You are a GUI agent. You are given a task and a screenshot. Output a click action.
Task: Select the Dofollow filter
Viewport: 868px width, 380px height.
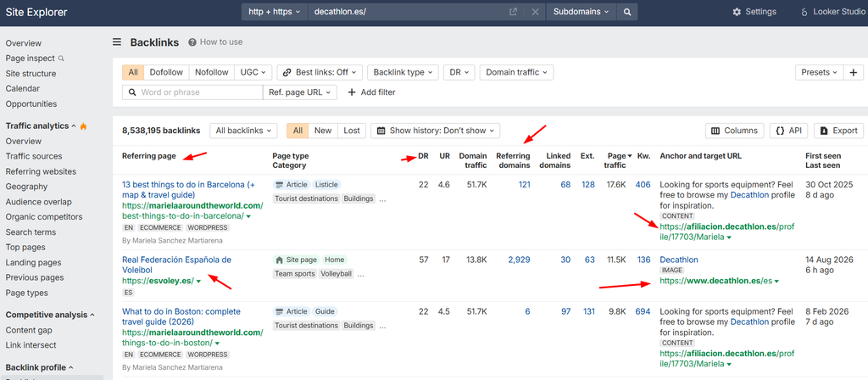click(x=166, y=72)
